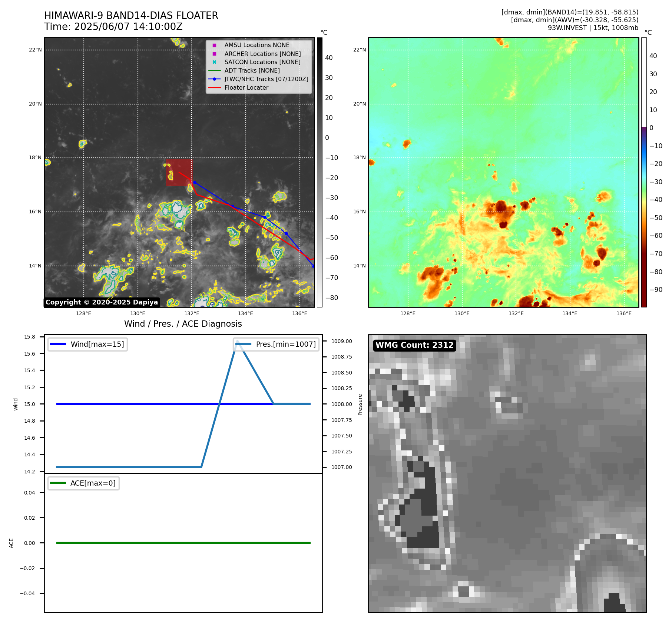
Task: Click the title 'HIMAWARI-9 BAND14-DIAS FLOATER'
Action: tap(131, 16)
